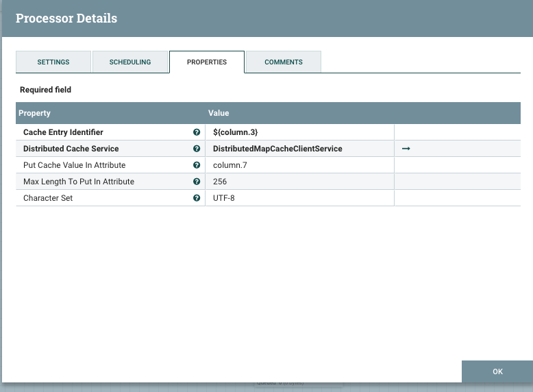Open the Scheduling tab
Image resolution: width=533 pixels, height=392 pixels.
coord(130,62)
